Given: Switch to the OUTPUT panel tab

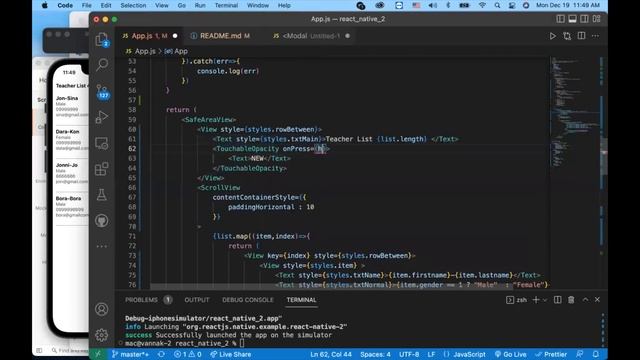Looking at the screenshot, I should (197, 300).
